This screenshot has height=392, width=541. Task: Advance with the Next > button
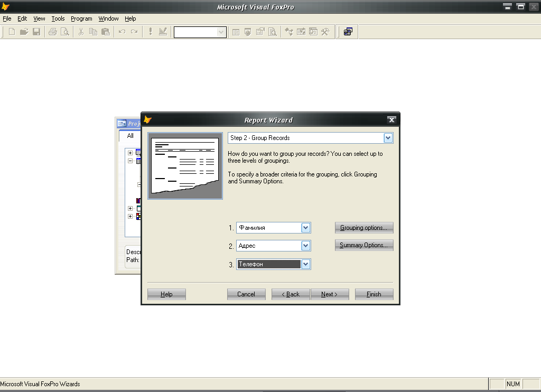tap(330, 294)
